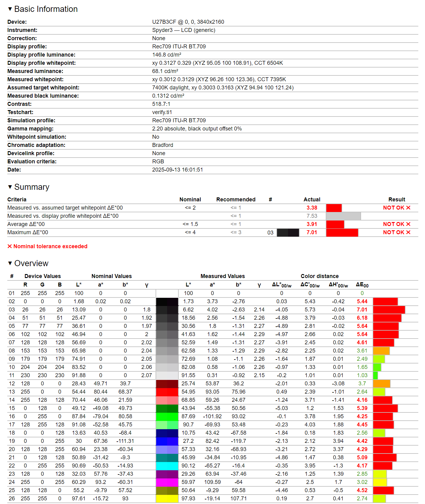This screenshot has height=504, width=425.
Task: Click the verify.ti1 testchart value
Action: [x=162, y=112]
